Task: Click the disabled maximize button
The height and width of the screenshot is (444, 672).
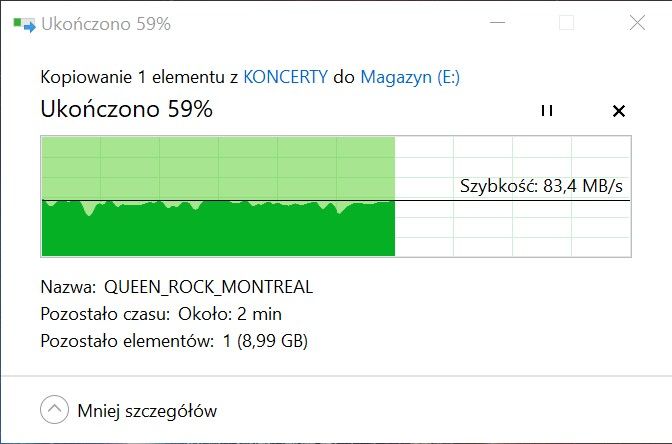Action: [566, 23]
